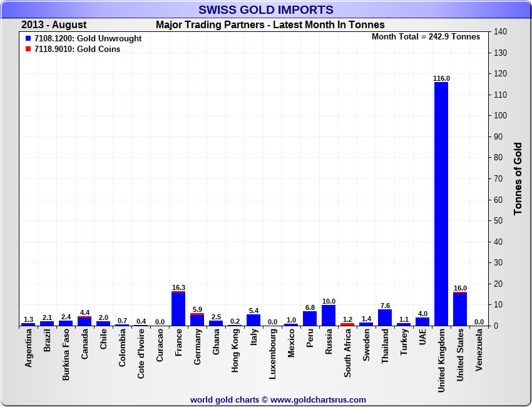The image size is (532, 407).
Task: Click the Russia bar
Action: coord(329,316)
